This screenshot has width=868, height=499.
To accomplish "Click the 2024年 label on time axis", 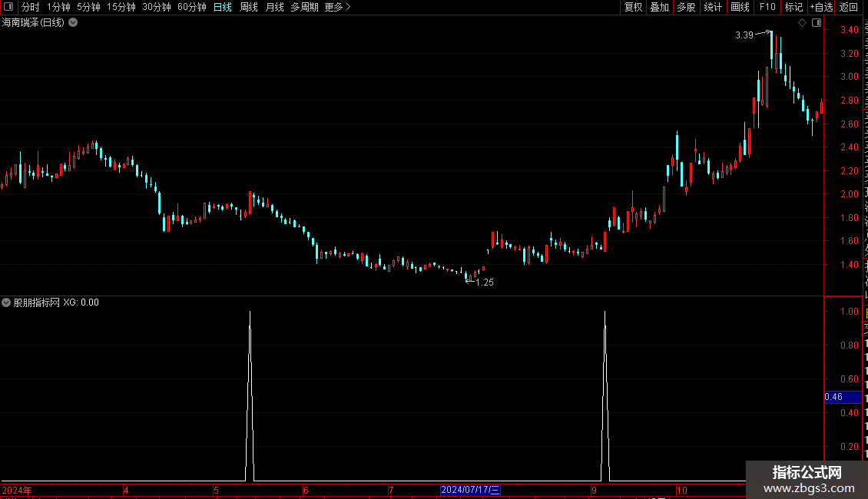I will (x=17, y=490).
